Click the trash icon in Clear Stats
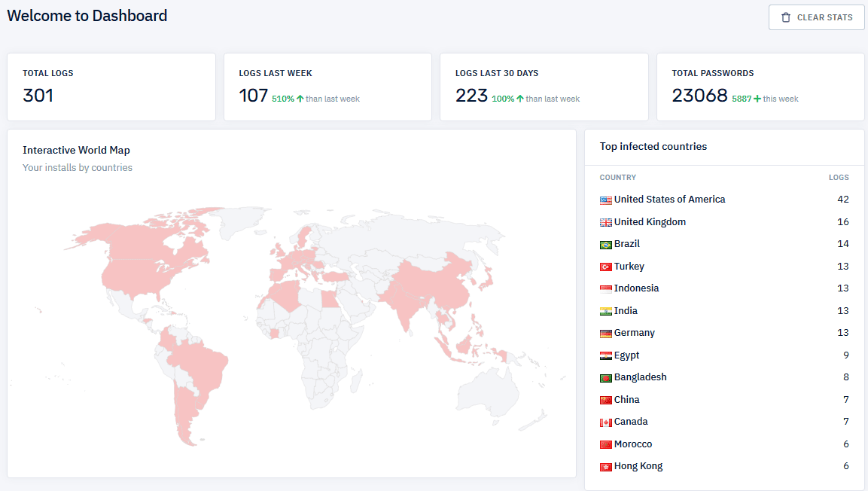 tap(786, 17)
